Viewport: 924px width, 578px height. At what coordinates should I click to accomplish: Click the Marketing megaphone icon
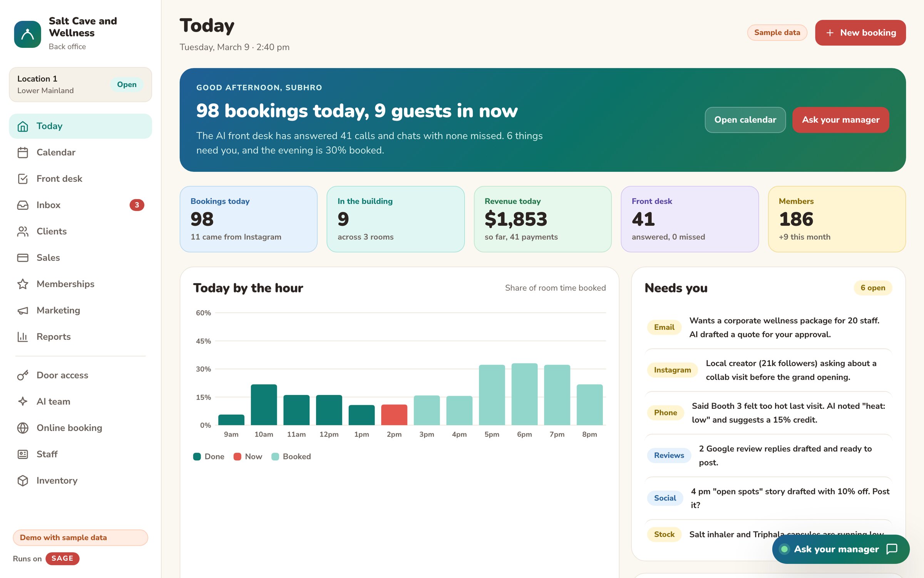tap(23, 310)
